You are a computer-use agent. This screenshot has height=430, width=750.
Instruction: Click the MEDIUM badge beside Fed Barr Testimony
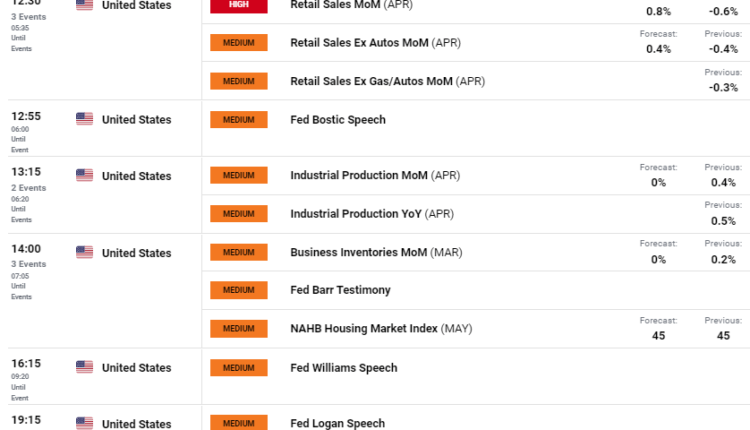pos(238,290)
